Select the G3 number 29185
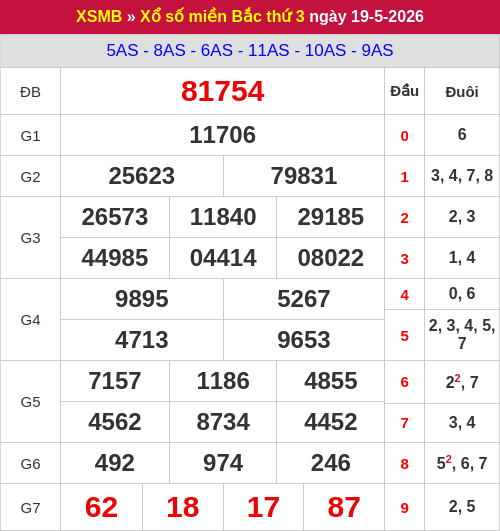 tap(331, 217)
